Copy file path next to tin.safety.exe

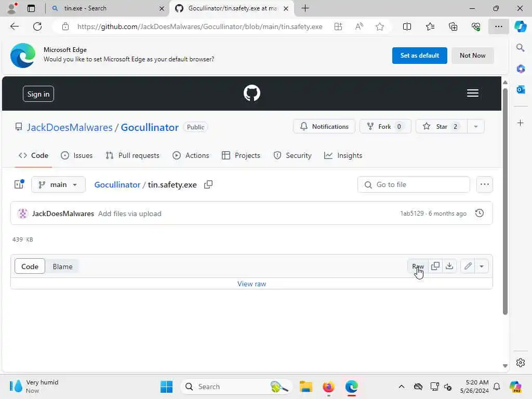[x=208, y=184]
